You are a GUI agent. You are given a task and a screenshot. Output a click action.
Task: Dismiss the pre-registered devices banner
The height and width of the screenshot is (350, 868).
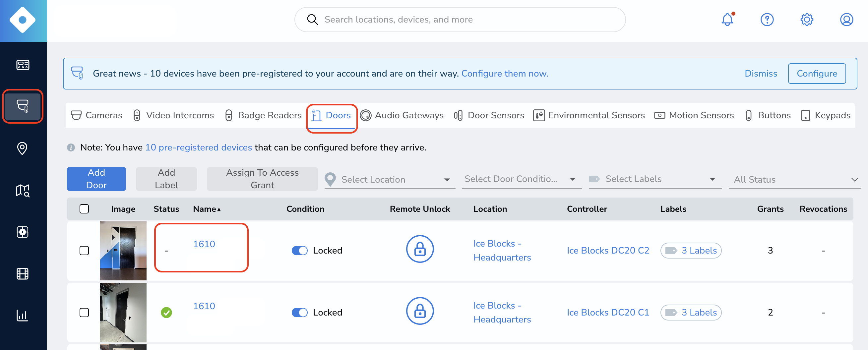(x=761, y=74)
